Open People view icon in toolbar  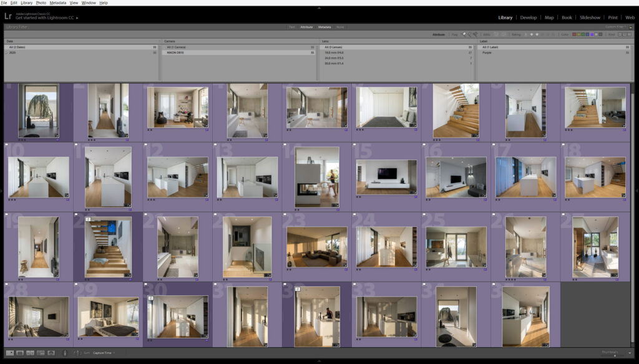(51, 353)
